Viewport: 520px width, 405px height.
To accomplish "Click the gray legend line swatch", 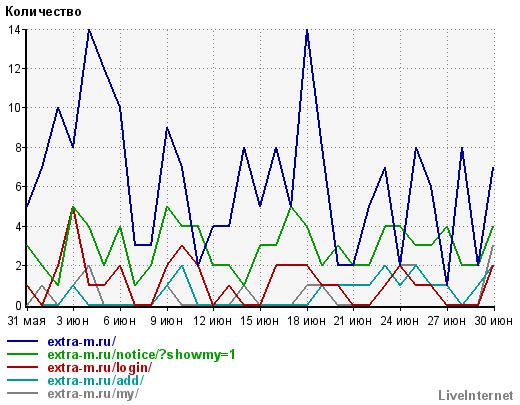I will (x=23, y=393).
